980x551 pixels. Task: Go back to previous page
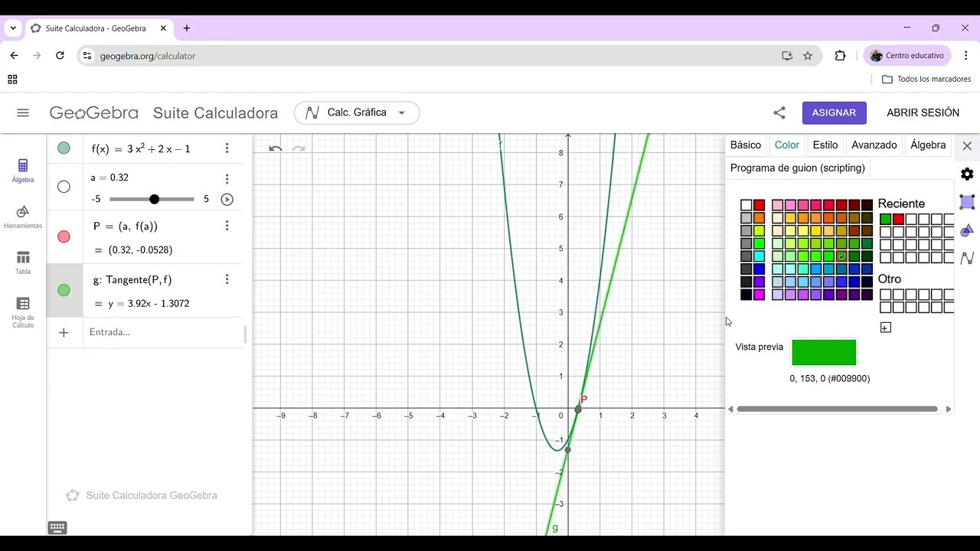14,56
